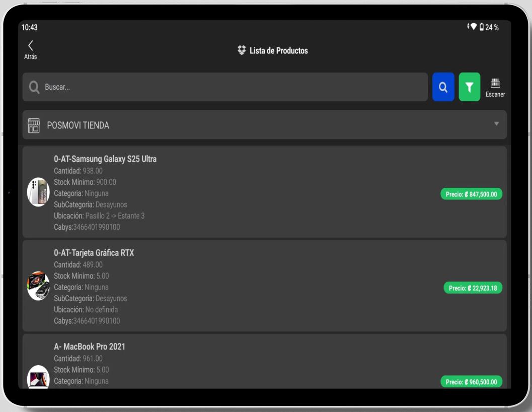Tap the charging icon near the battery percentage
Viewport: 532px width, 412px height.
[x=468, y=27]
